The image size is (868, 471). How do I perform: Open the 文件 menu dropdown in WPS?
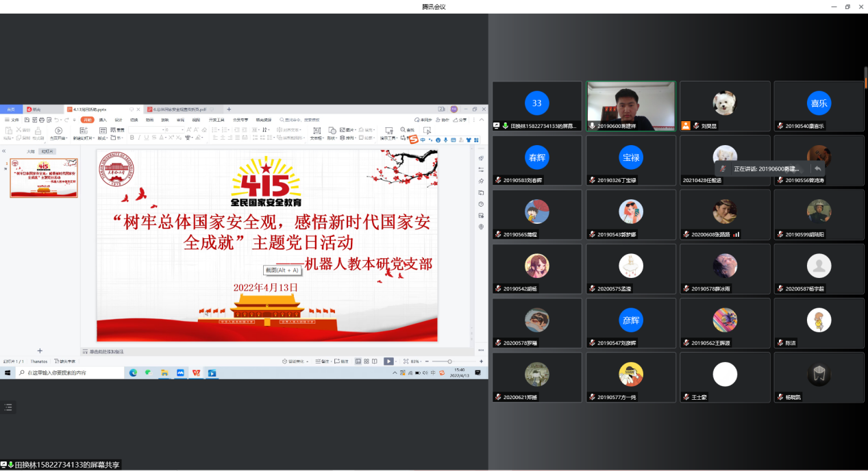(13, 120)
